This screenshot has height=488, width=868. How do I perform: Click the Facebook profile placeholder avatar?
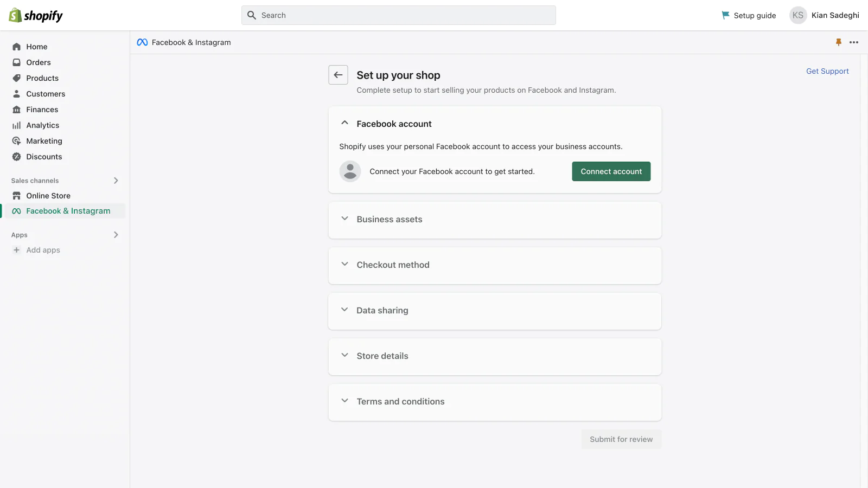[x=350, y=171]
